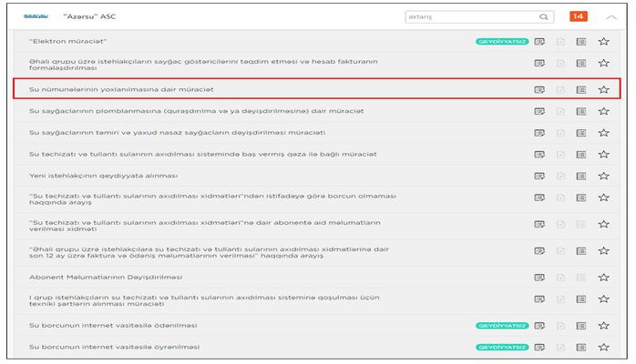Click application form icon for "Elektron müraciət"
636x364 pixels.
539,41
